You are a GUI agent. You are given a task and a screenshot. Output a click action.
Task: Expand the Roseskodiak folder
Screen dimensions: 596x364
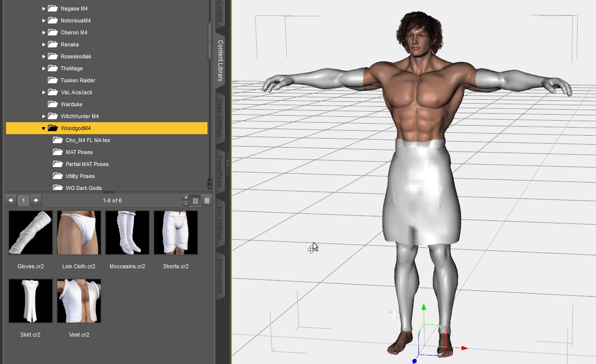44,57
